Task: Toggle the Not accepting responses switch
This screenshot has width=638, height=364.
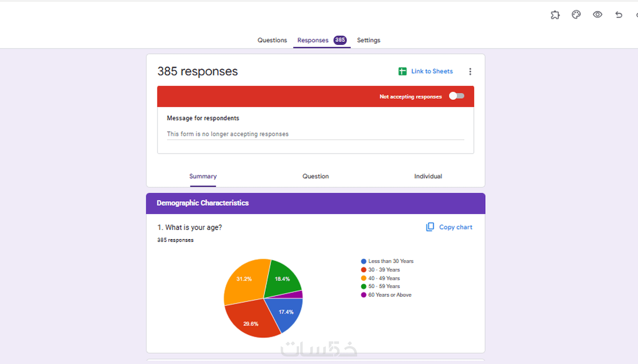Action: pos(457,96)
